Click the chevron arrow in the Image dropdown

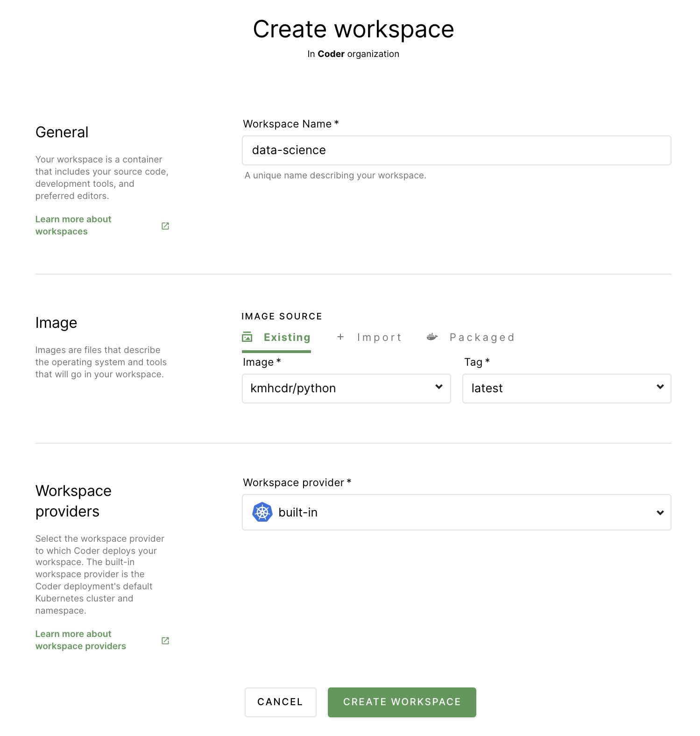tap(439, 387)
